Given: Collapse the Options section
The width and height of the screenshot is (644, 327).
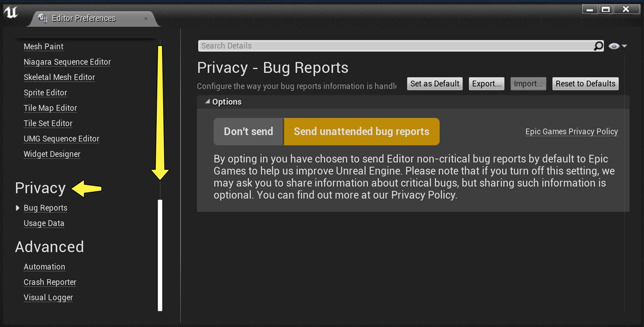Looking at the screenshot, I should (x=209, y=101).
